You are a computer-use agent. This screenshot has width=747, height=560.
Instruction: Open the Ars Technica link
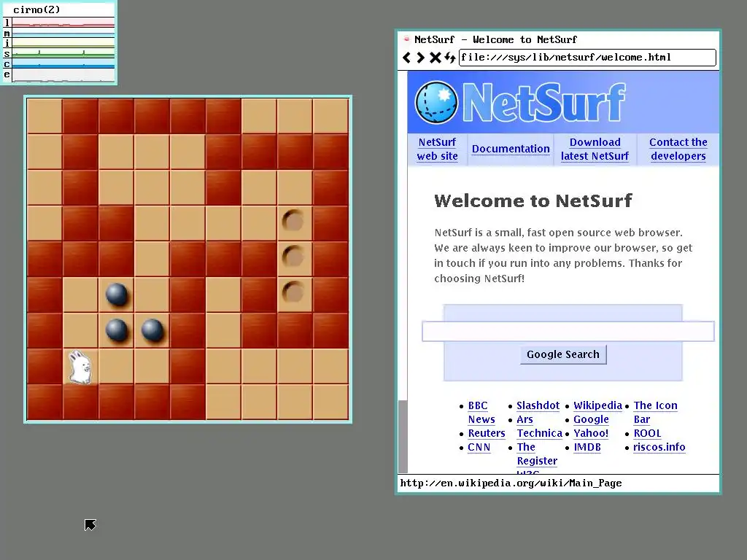pyautogui.click(x=539, y=426)
